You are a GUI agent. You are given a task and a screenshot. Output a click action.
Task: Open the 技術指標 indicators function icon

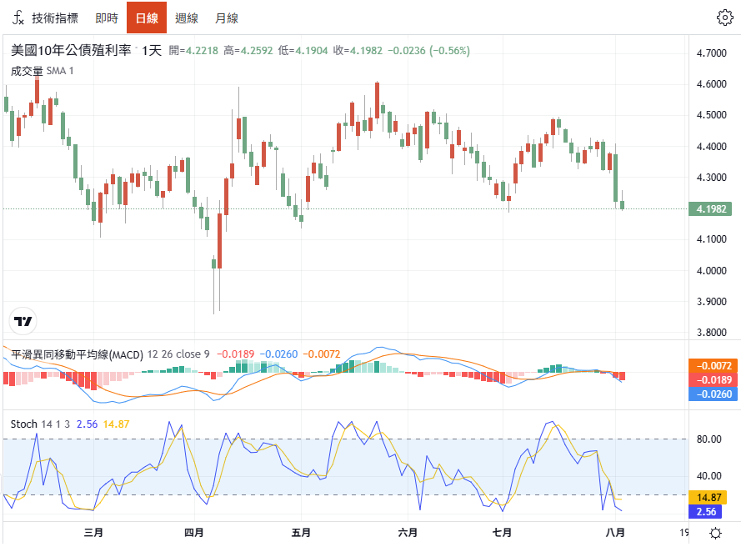tap(18, 18)
